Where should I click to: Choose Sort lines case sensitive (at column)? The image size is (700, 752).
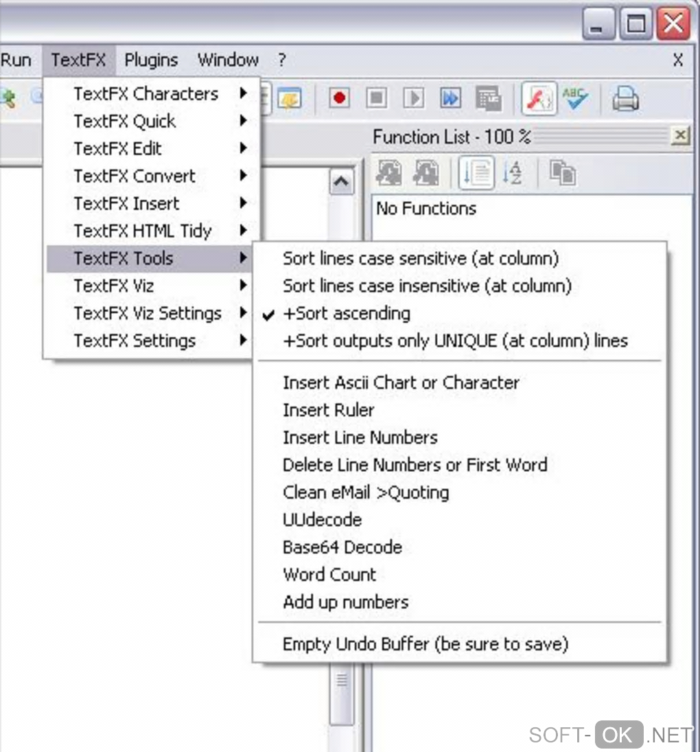tap(460, 259)
